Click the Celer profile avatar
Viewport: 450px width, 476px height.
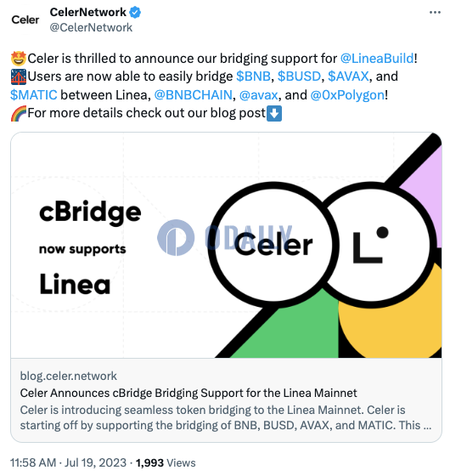coord(25,20)
